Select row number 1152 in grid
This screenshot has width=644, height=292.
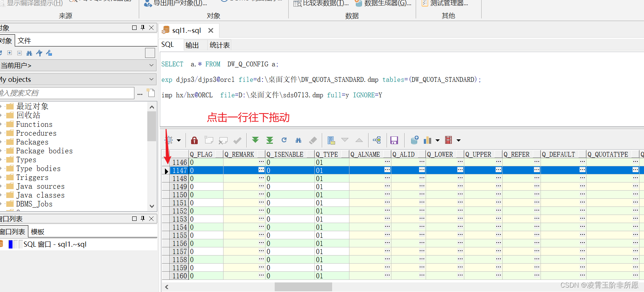coord(180,211)
